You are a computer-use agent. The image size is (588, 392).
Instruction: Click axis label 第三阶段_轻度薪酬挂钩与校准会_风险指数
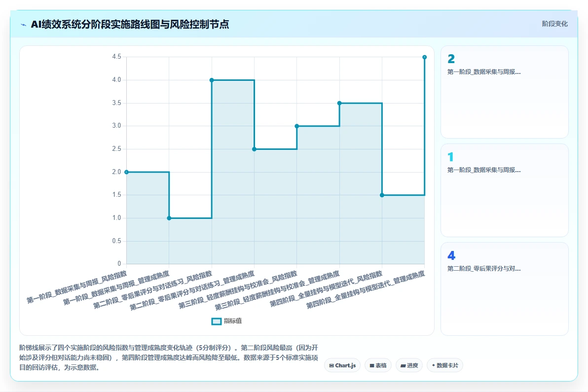click(238, 289)
